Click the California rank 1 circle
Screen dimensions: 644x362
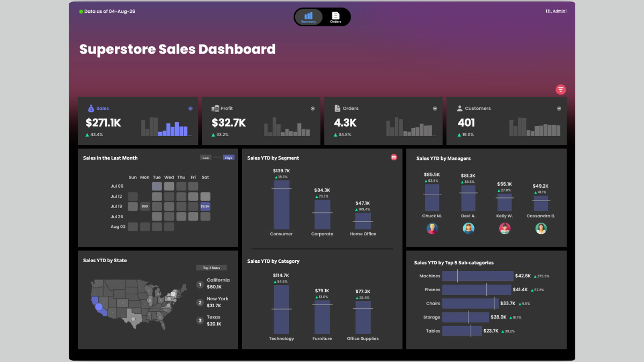pyautogui.click(x=200, y=284)
